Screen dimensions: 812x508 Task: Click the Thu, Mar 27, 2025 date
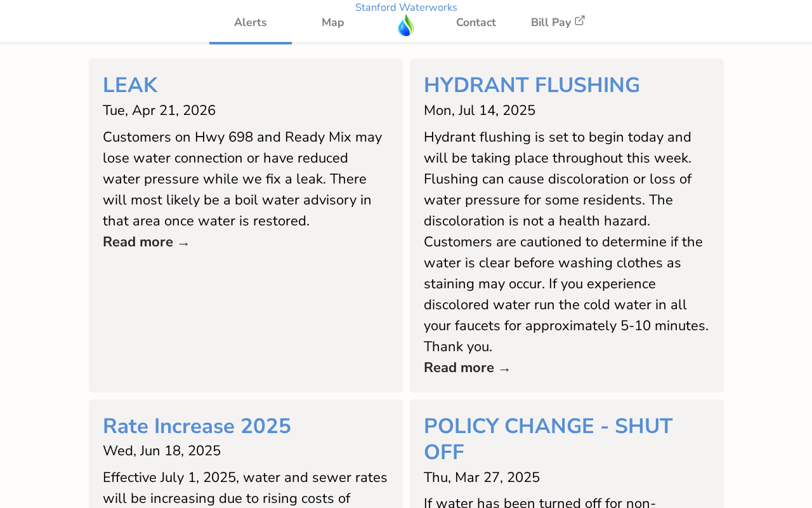click(481, 478)
